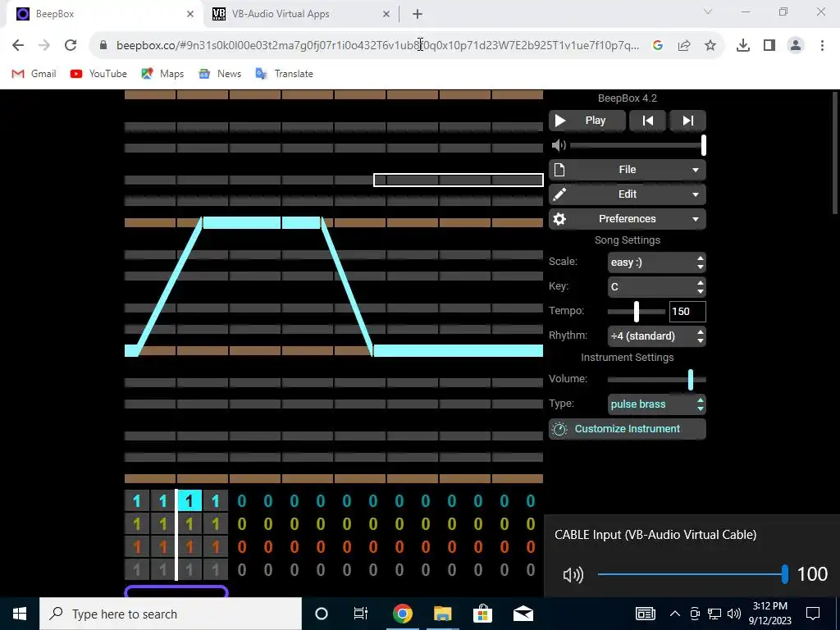This screenshot has width=840, height=630.
Task: Select first bar of gray drum channel
Action: [137, 569]
